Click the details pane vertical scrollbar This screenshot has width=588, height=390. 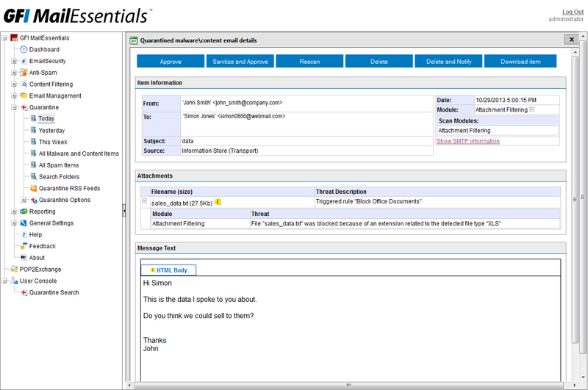pyautogui.click(x=576, y=198)
